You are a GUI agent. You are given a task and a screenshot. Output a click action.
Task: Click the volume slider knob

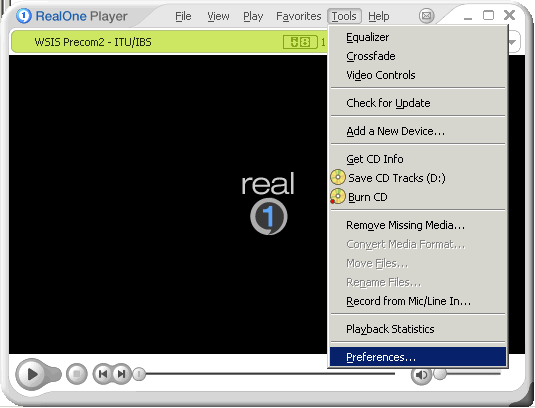[440, 373]
